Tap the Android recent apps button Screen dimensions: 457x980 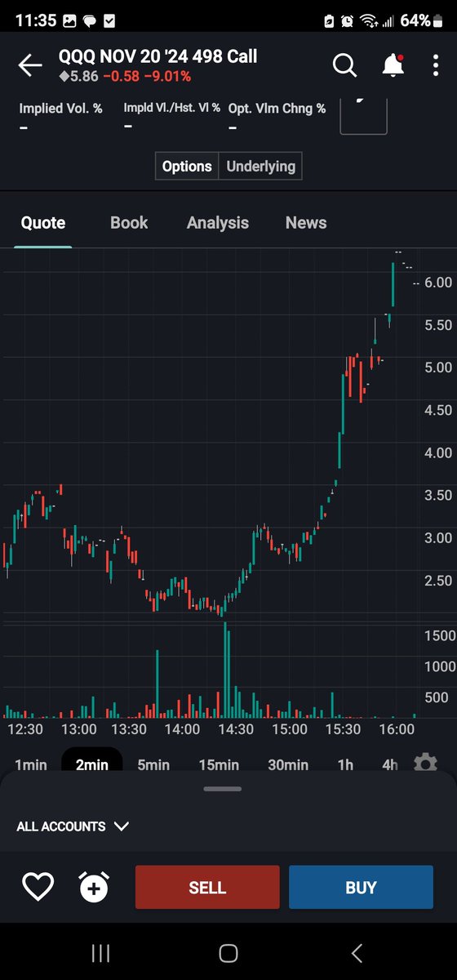coord(100,952)
